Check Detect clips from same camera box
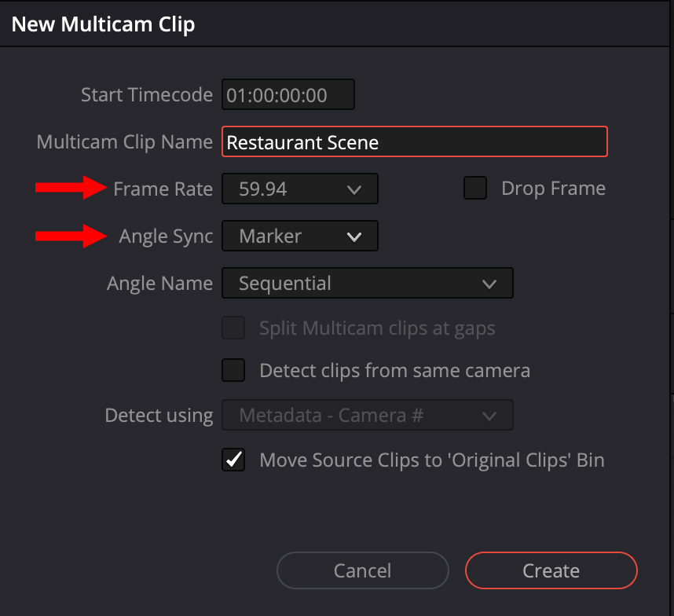674x616 pixels. pyautogui.click(x=233, y=370)
